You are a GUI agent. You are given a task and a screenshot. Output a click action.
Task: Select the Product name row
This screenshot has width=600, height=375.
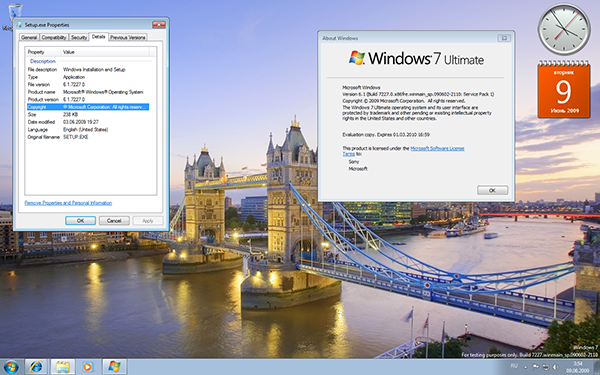[88, 92]
